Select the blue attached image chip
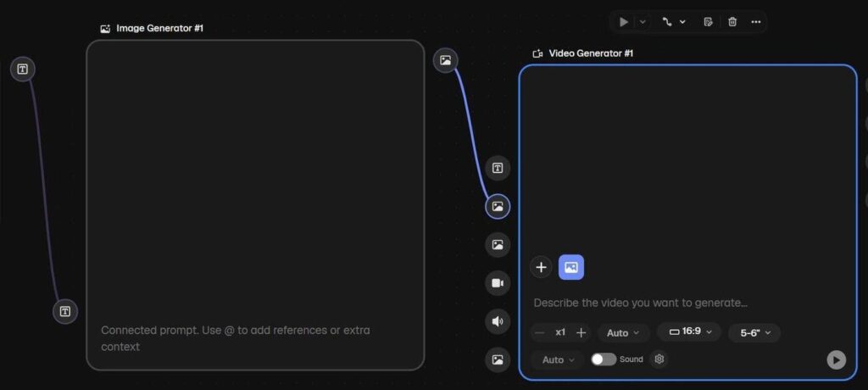Viewport: 868px width, 390px height. (x=571, y=268)
